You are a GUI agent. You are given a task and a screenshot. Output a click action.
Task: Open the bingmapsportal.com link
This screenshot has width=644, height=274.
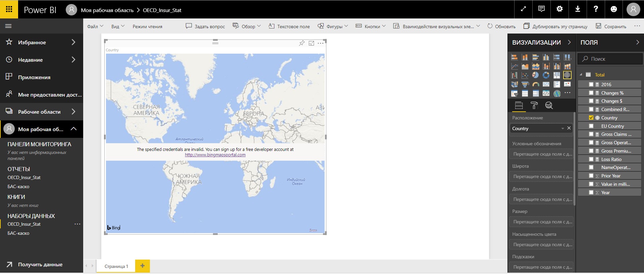pos(215,155)
